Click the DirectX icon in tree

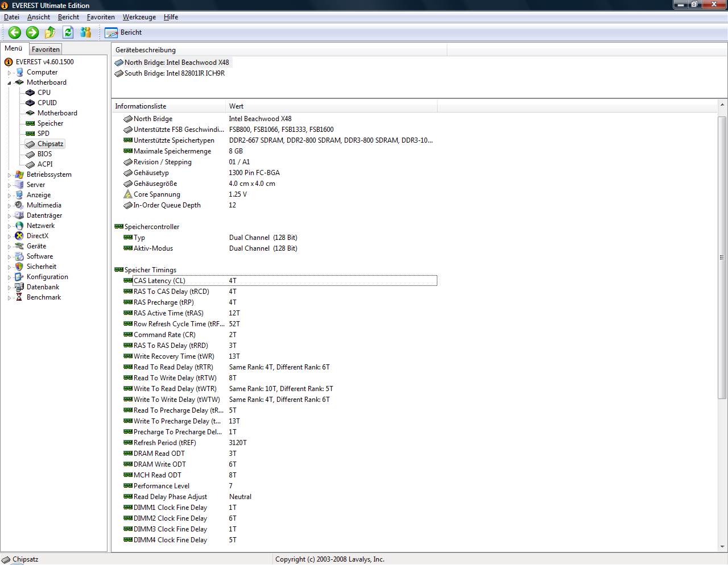coord(19,236)
